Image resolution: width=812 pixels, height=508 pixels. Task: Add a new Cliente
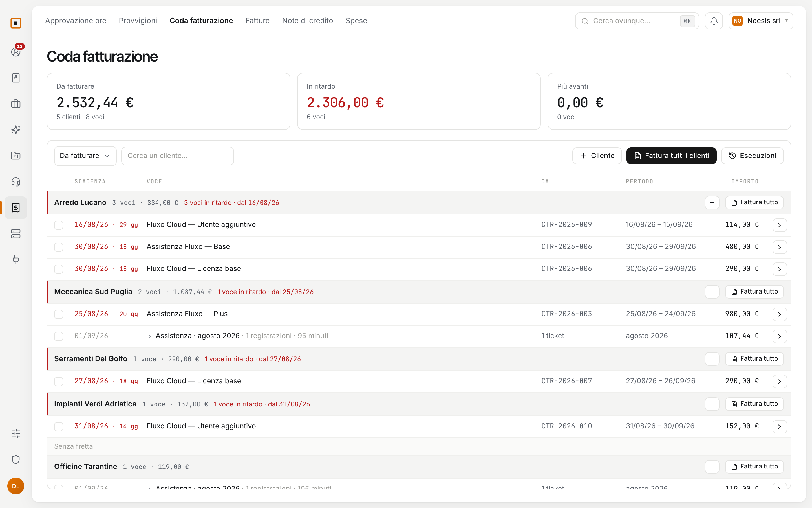(597, 156)
